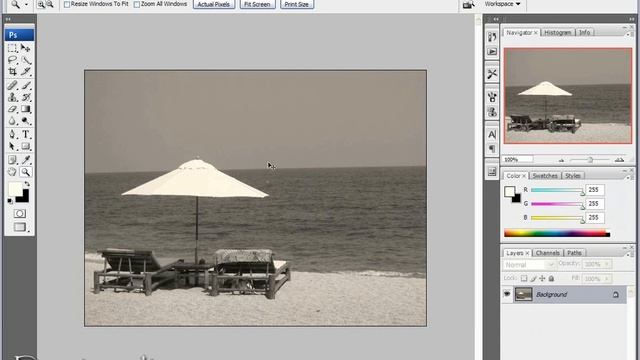Open the History panel icon in dock
This screenshot has height=360, width=640.
(492, 37)
